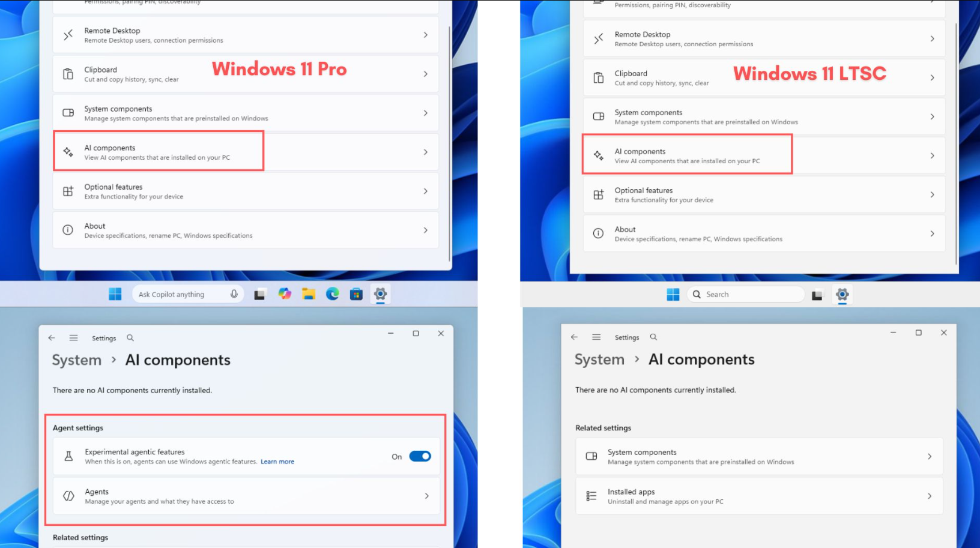Expand About chevron in Windows 11 LTSC list

[x=933, y=233]
